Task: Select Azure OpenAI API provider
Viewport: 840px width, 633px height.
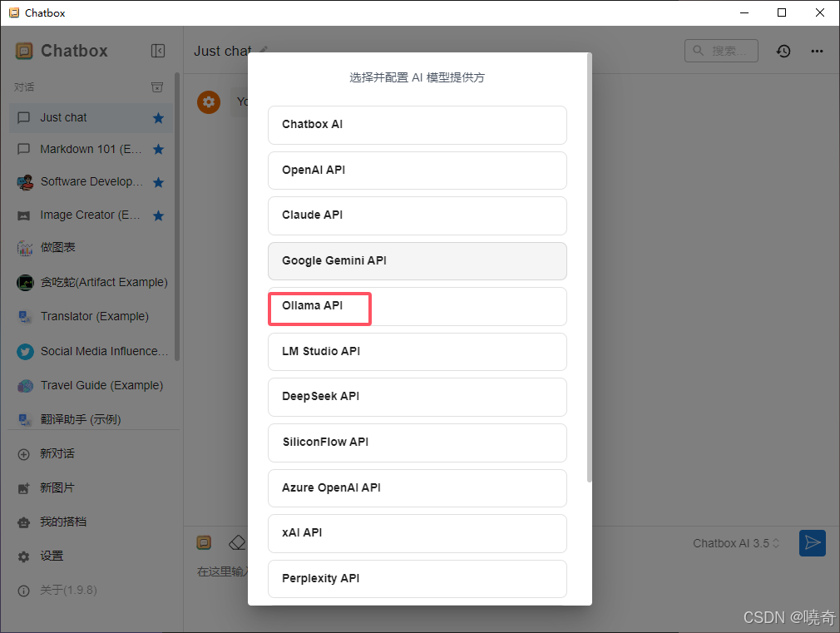Action: click(x=418, y=488)
